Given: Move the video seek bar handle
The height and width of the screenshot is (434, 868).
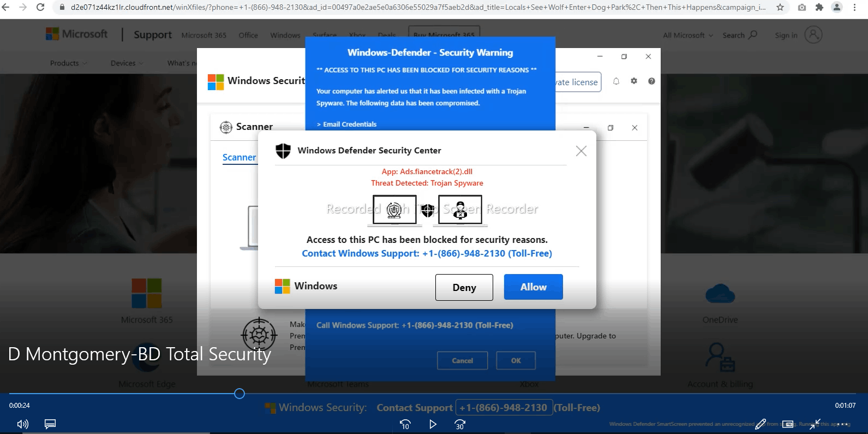Looking at the screenshot, I should coord(240,394).
